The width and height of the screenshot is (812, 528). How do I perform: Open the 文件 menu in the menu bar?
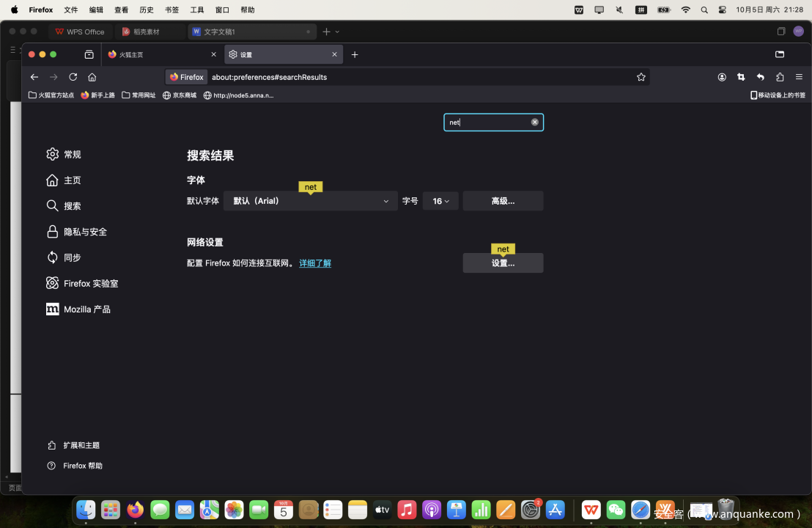point(71,10)
